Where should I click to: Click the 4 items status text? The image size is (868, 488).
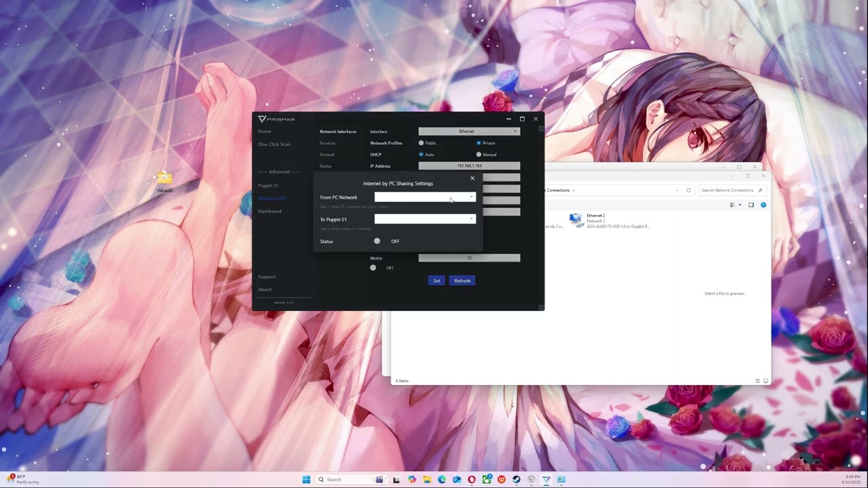point(402,381)
